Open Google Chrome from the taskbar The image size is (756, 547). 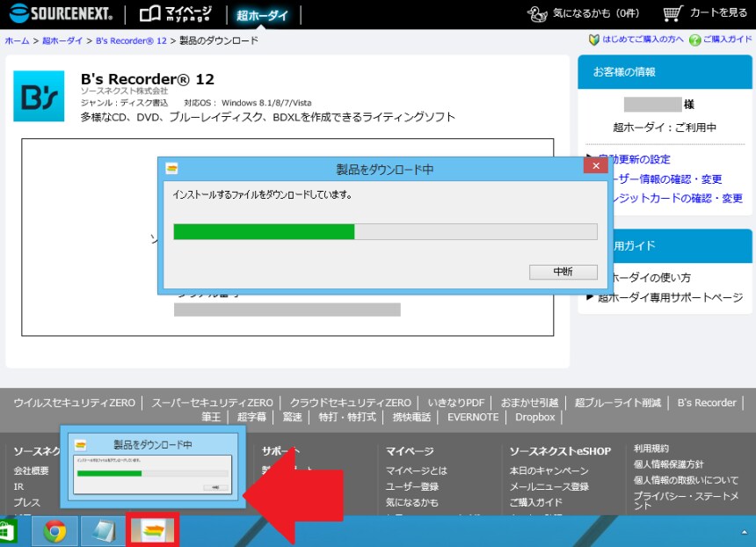tap(55, 531)
